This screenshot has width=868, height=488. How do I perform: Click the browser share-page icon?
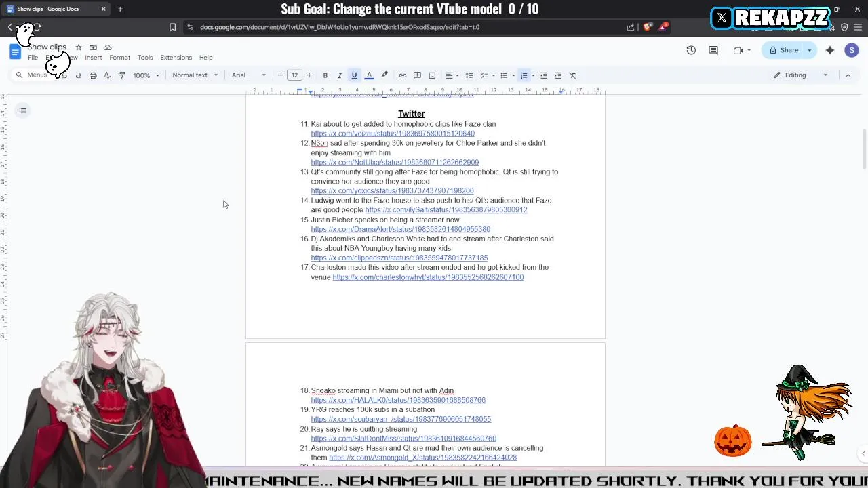631,27
